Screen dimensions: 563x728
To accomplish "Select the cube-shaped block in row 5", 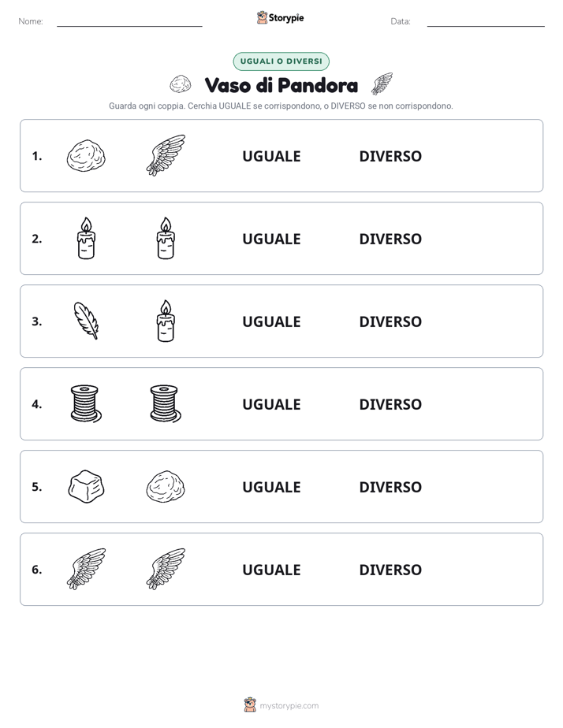I will click(x=87, y=487).
